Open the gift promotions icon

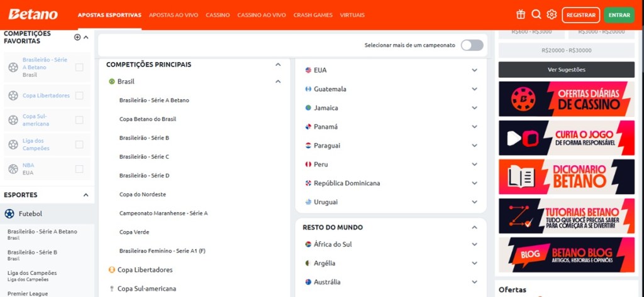pos(520,14)
